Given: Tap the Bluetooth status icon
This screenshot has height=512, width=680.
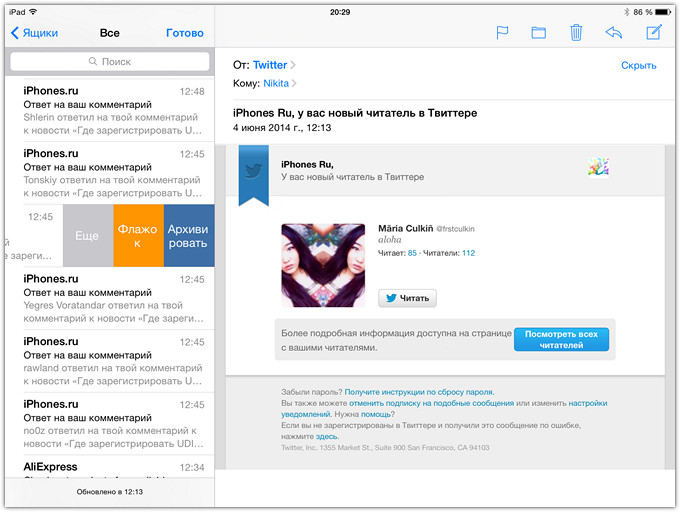Looking at the screenshot, I should [x=626, y=12].
